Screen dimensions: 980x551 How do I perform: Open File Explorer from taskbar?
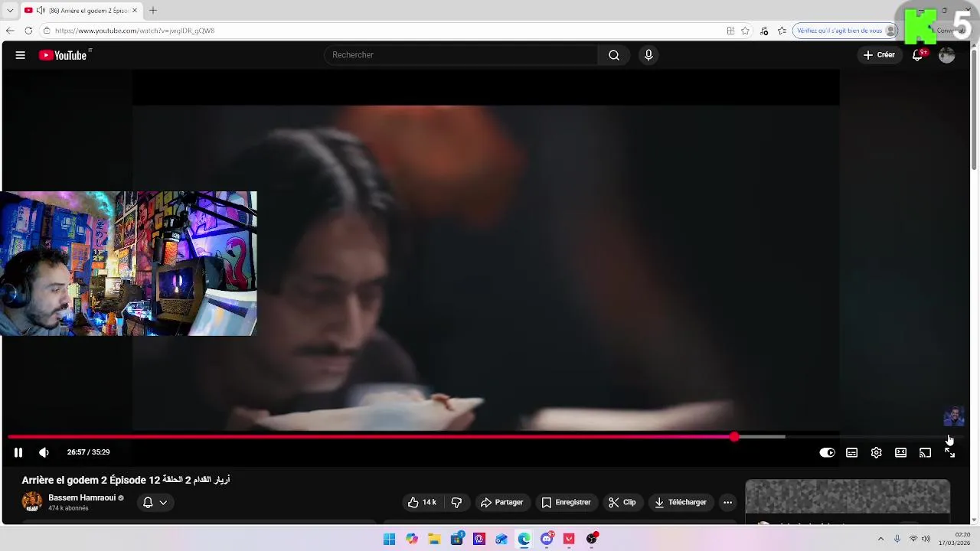coord(434,539)
